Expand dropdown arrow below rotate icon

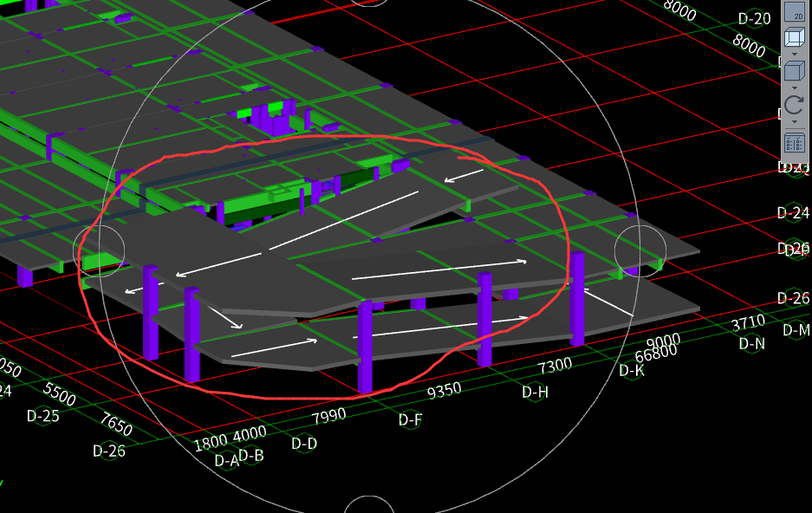click(795, 122)
